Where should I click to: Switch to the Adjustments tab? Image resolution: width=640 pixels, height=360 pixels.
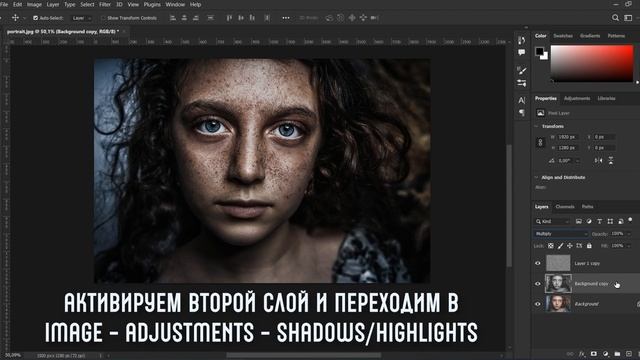[x=577, y=98]
